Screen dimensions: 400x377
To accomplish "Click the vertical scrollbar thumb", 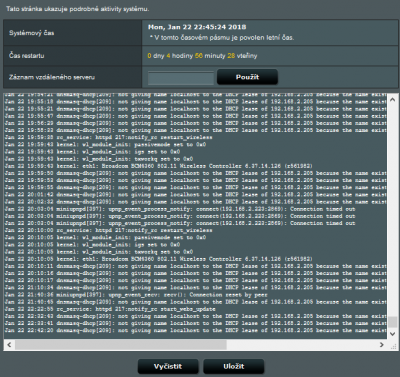I will point(392,322).
